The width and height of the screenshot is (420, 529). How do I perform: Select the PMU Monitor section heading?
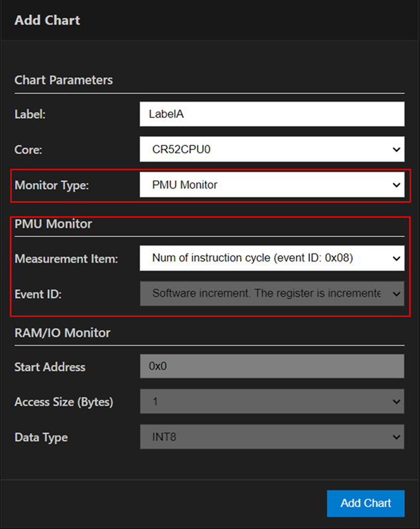(x=53, y=224)
